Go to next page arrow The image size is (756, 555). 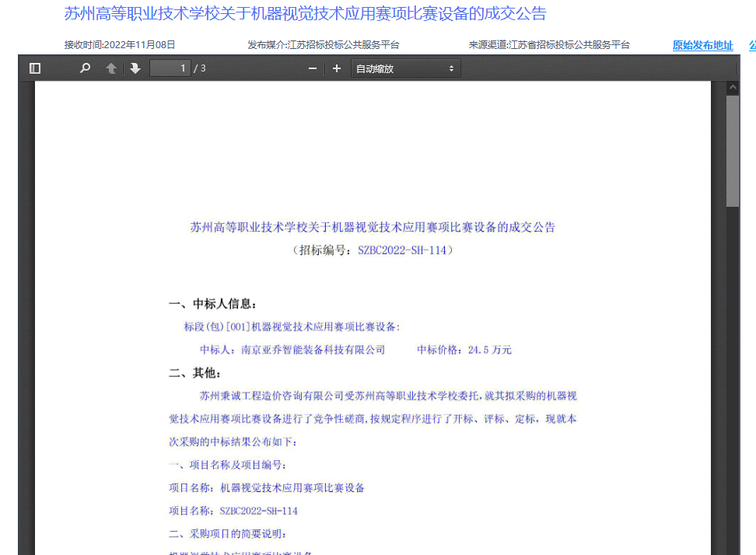(135, 68)
